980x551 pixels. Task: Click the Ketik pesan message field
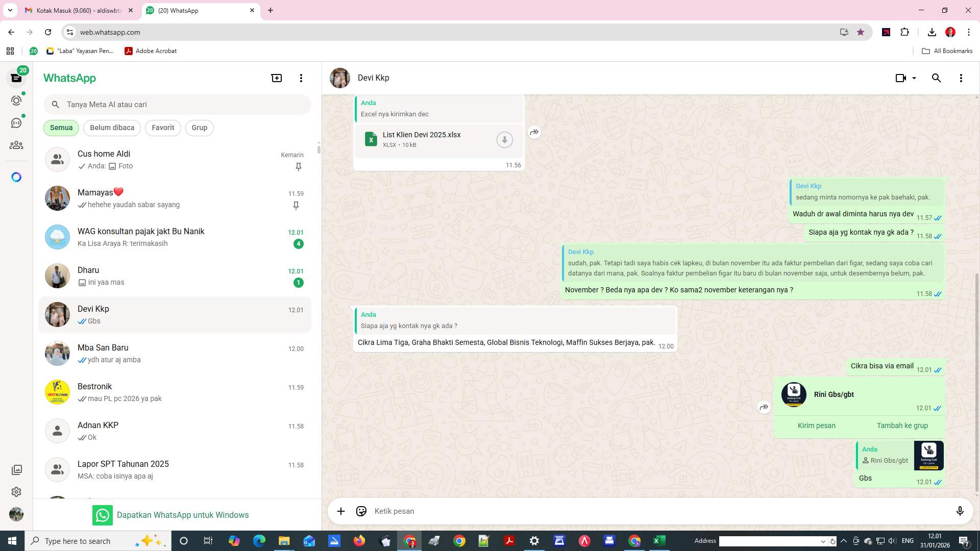(x=510, y=511)
